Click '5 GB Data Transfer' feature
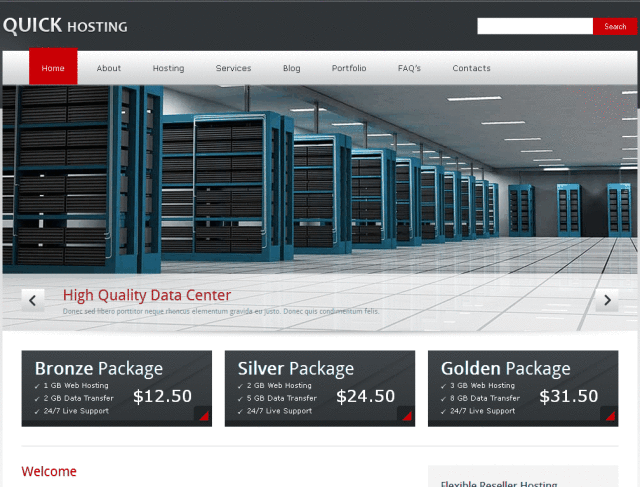The height and width of the screenshot is (487, 640). pyautogui.click(x=282, y=398)
